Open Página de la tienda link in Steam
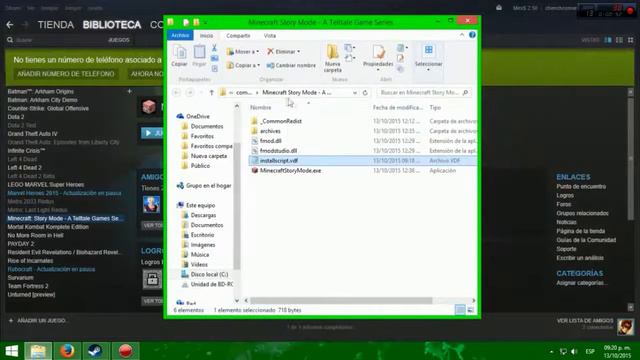The image size is (640, 360). coord(581,231)
